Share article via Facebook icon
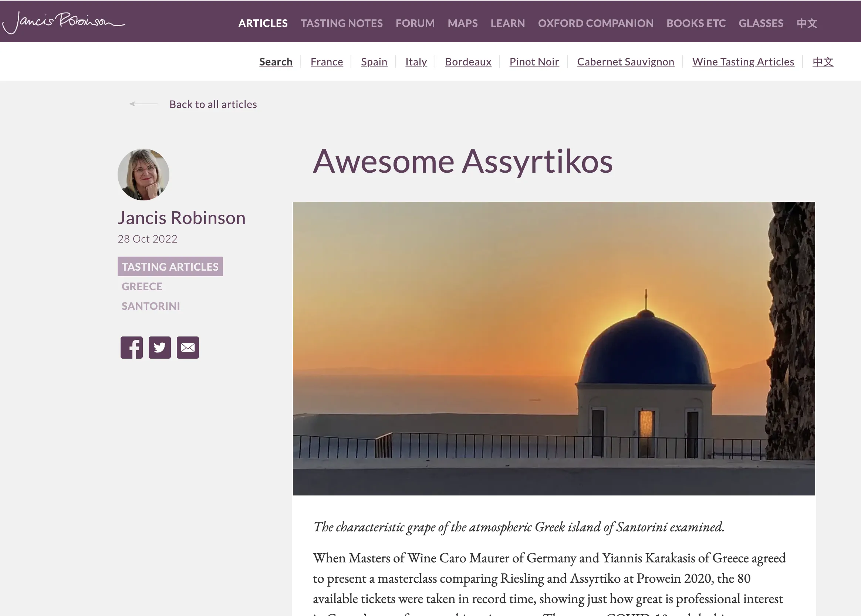Image resolution: width=861 pixels, height=616 pixels. click(x=132, y=348)
